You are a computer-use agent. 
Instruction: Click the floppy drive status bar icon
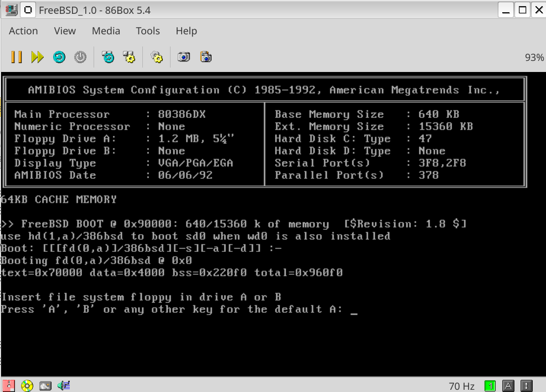coord(9,385)
